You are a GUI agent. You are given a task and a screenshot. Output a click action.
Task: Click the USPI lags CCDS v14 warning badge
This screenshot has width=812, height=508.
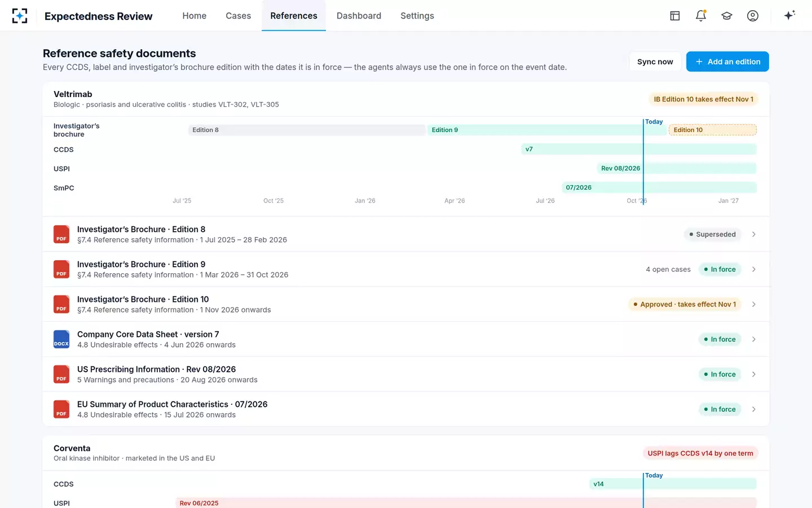[700, 453]
